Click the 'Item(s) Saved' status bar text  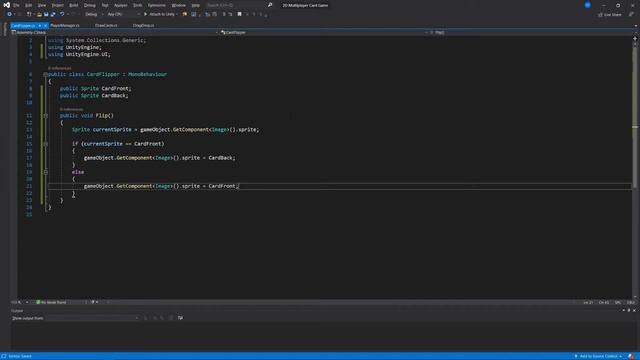20,356
